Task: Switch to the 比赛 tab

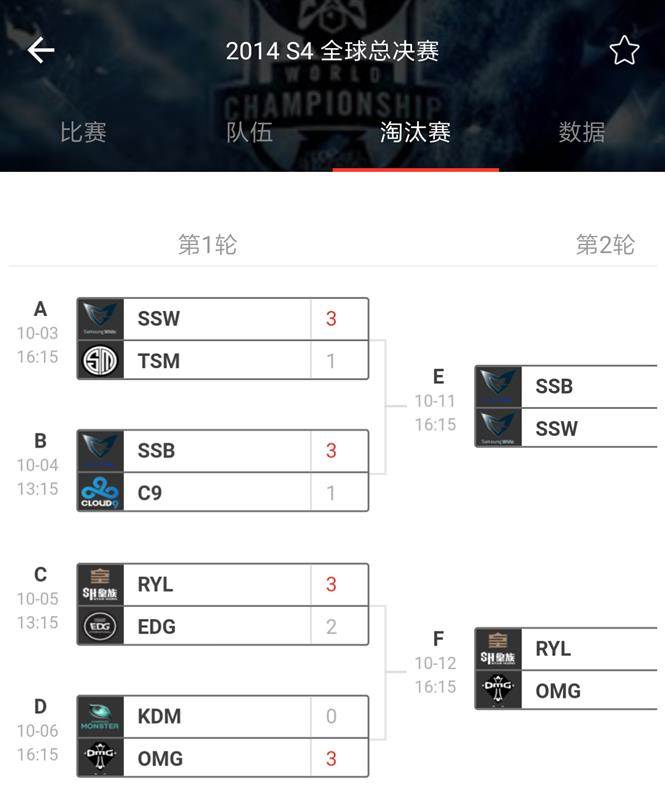Action: tap(83, 132)
